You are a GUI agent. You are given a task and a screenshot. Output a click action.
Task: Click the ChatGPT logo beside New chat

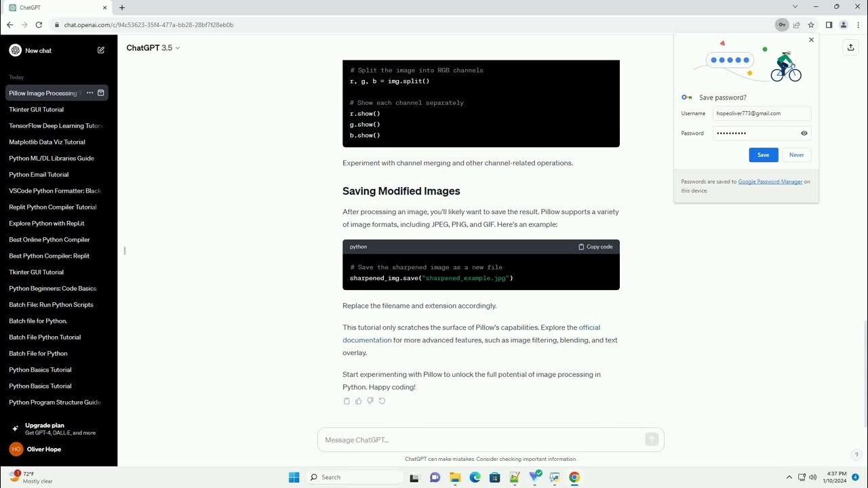point(15,50)
